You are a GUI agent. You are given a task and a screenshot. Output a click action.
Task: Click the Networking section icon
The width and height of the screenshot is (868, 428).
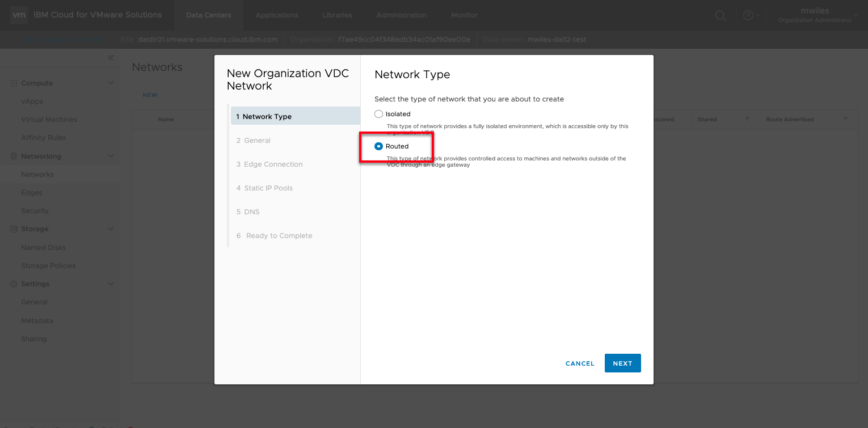pyautogui.click(x=14, y=156)
